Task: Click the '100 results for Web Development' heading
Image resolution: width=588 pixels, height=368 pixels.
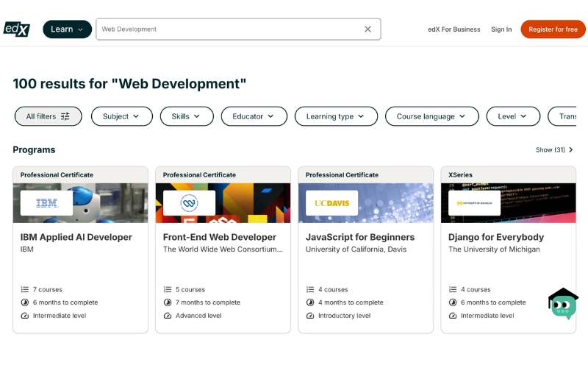Action: click(x=130, y=84)
